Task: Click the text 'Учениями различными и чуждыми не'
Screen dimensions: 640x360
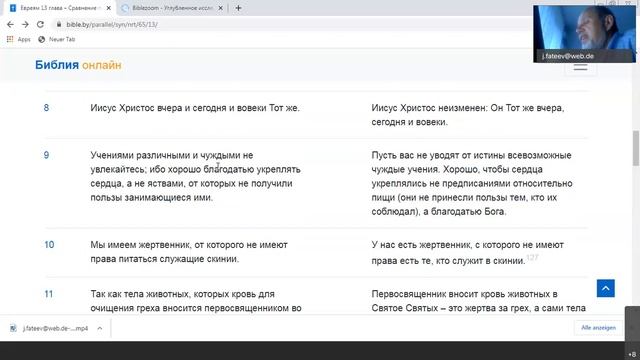Action: (172, 155)
